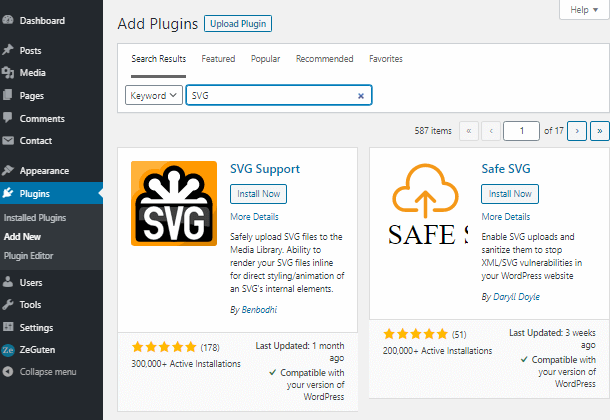Visit author Benbodhi's link
610x420 pixels.
(259, 310)
